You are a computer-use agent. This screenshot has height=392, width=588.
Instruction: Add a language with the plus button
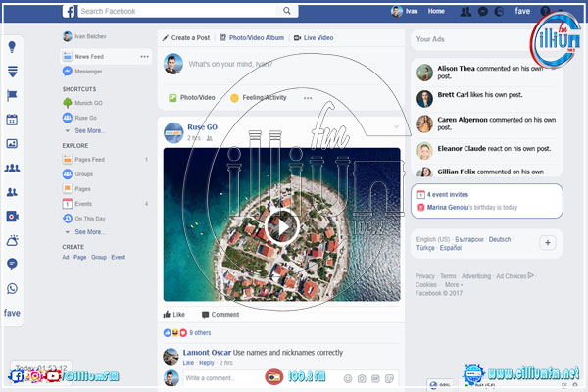(x=547, y=242)
